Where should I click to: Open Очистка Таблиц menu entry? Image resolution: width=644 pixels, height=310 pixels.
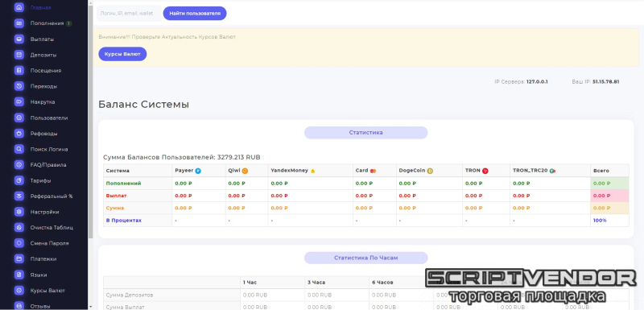coord(52,228)
